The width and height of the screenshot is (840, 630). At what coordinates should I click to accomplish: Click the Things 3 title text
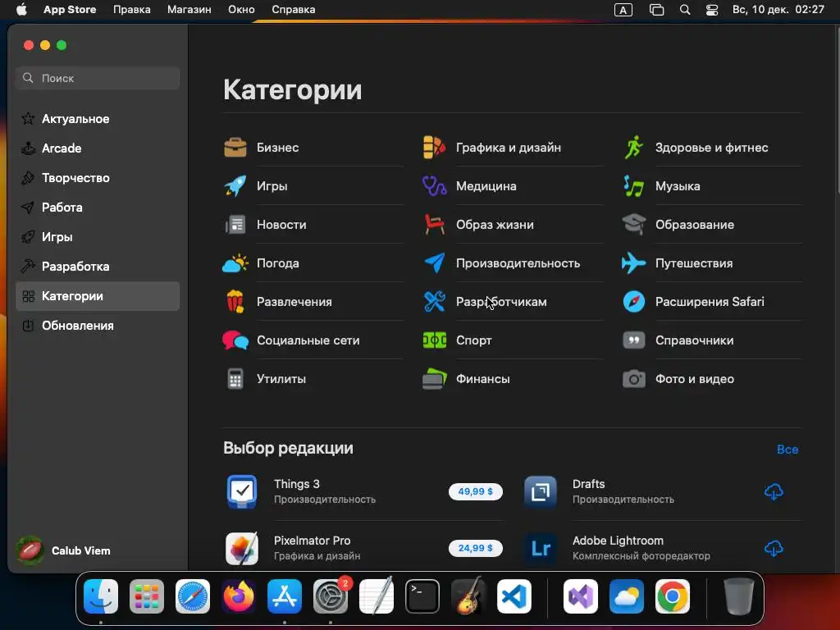point(297,484)
